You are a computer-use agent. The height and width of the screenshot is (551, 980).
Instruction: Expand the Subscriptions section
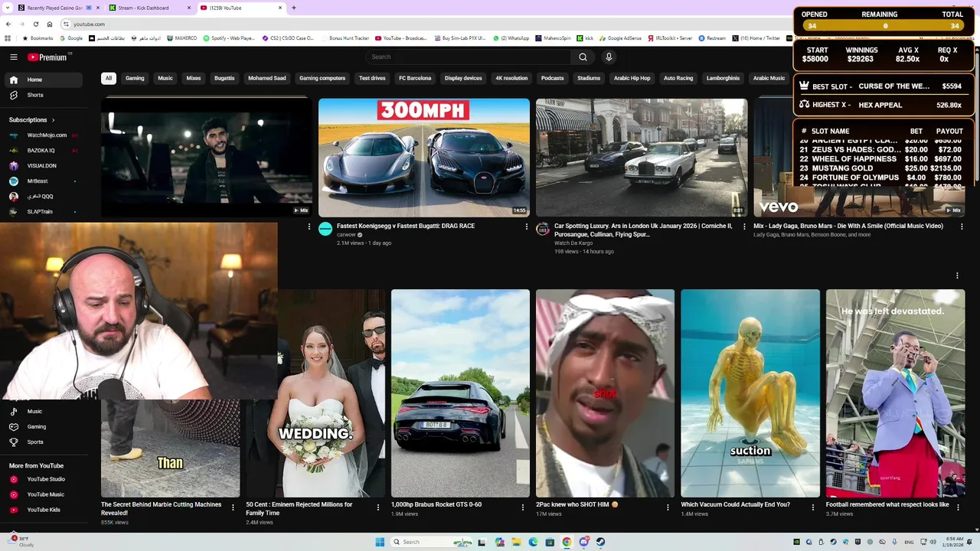click(32, 120)
